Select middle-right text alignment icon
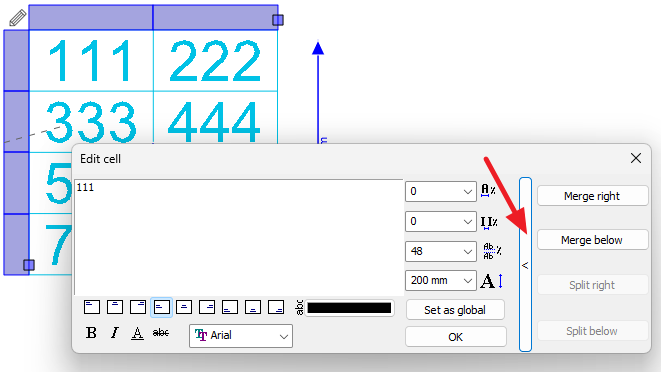The height and width of the screenshot is (372, 661). 207,307
